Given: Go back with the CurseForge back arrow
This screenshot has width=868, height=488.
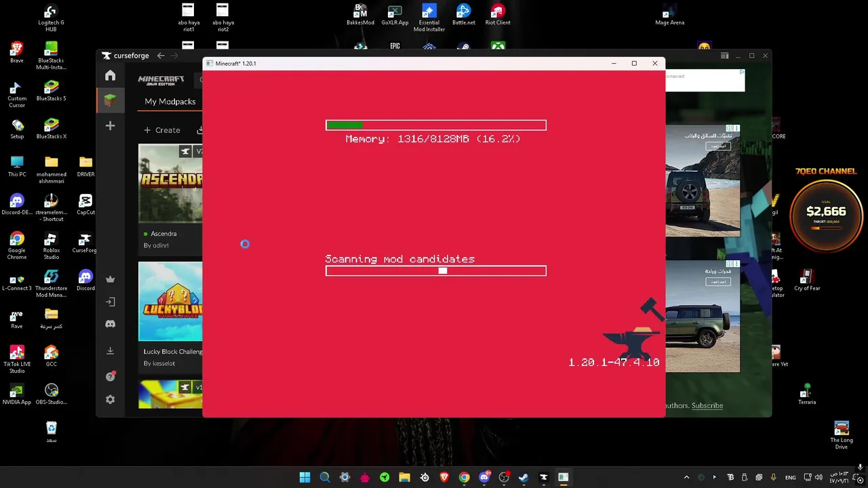Looking at the screenshot, I should click(161, 56).
